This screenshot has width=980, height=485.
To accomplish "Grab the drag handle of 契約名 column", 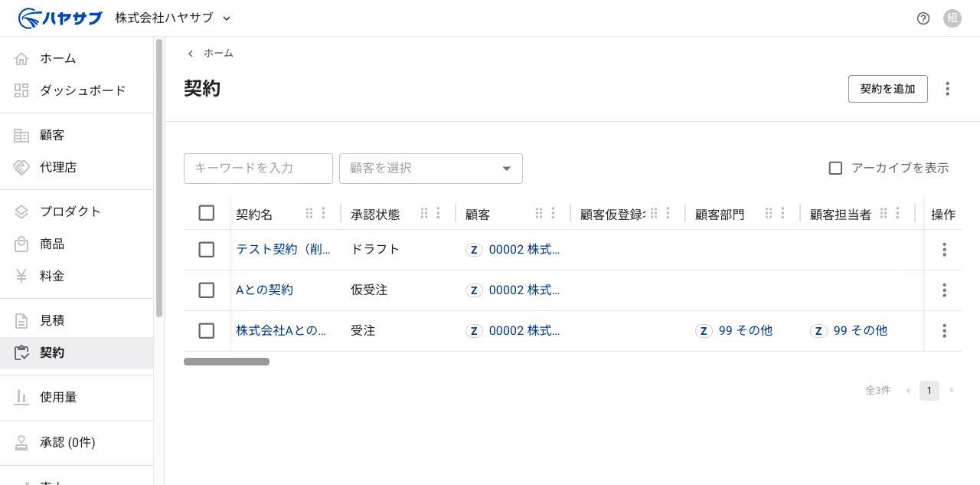I will 310,213.
